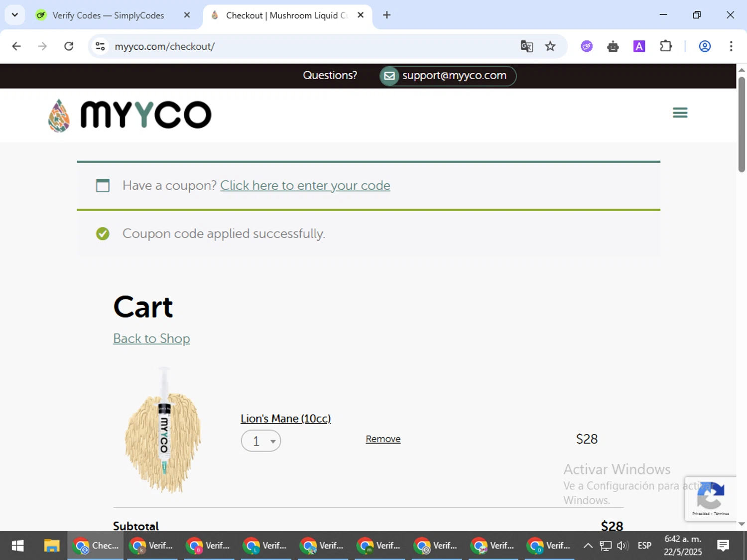
Task: Click the Coupon code applied successfully message
Action: pyautogui.click(x=224, y=233)
